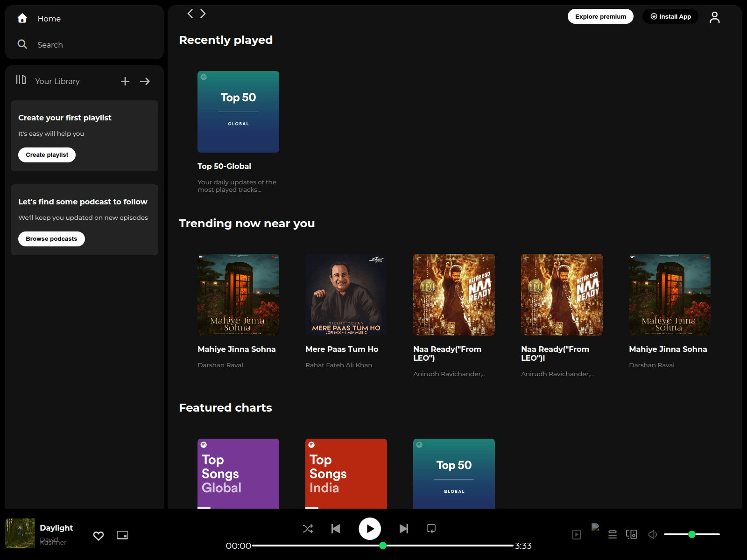Expand the library with the arrow icon

(x=145, y=81)
